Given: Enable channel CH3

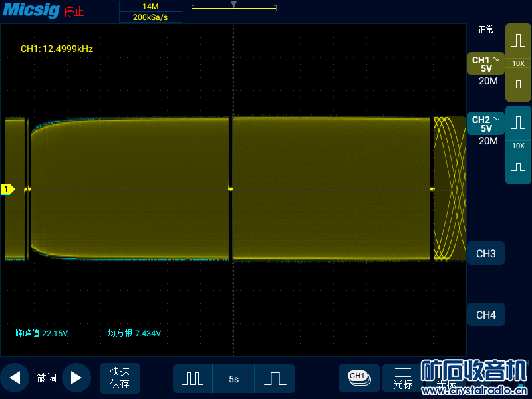Looking at the screenshot, I should click(486, 254).
